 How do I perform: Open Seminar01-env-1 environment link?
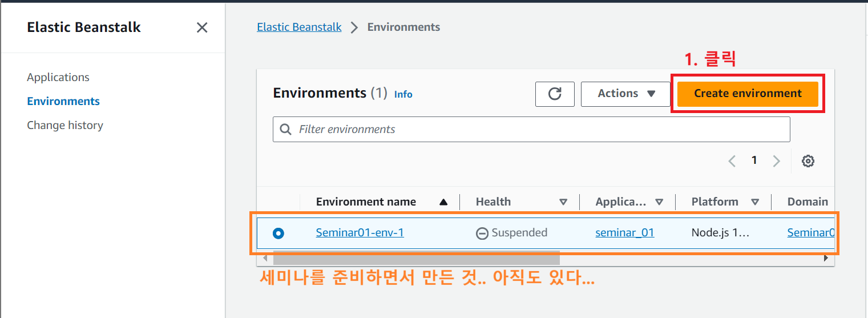tap(360, 232)
